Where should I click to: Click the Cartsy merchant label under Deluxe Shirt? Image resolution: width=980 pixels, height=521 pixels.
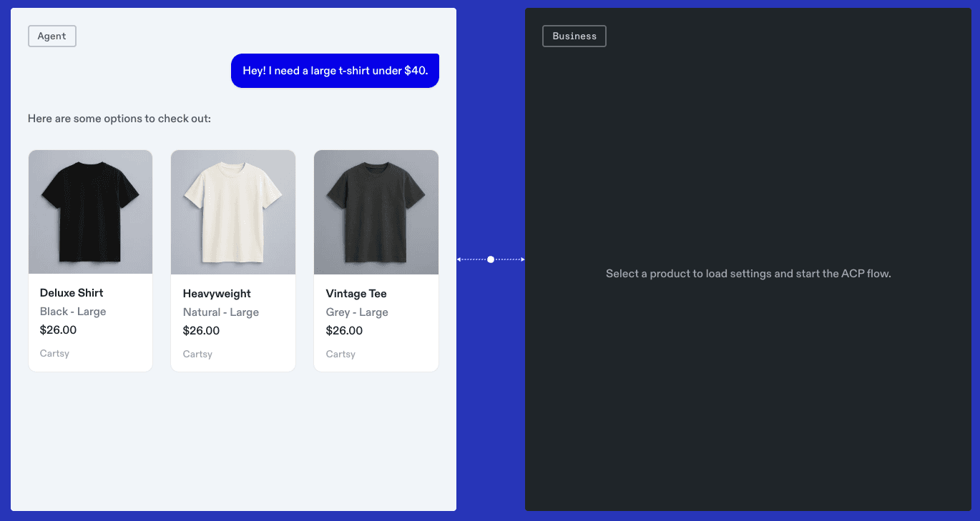[54, 353]
